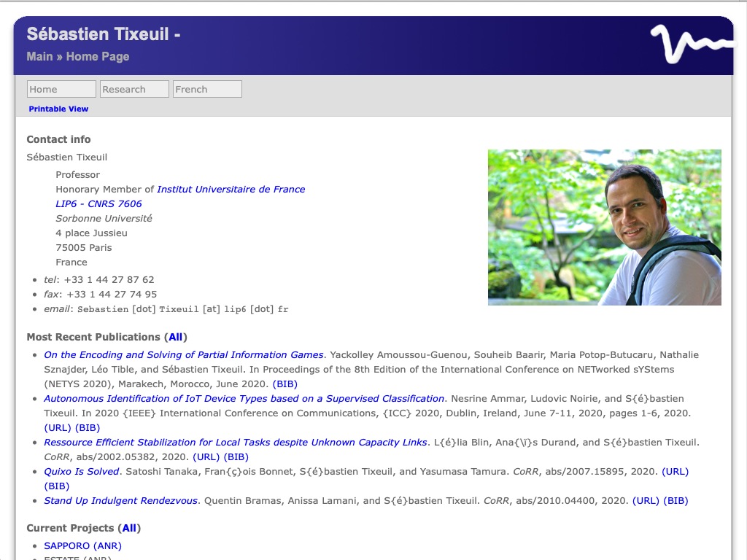The height and width of the screenshot is (560, 747).
Task: Open the Printable View link
Action: point(58,109)
